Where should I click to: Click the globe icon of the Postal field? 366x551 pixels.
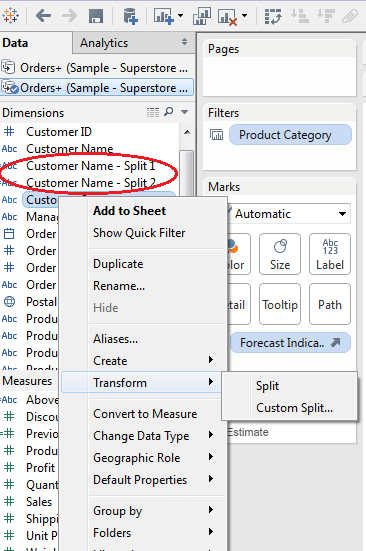pos(9,302)
